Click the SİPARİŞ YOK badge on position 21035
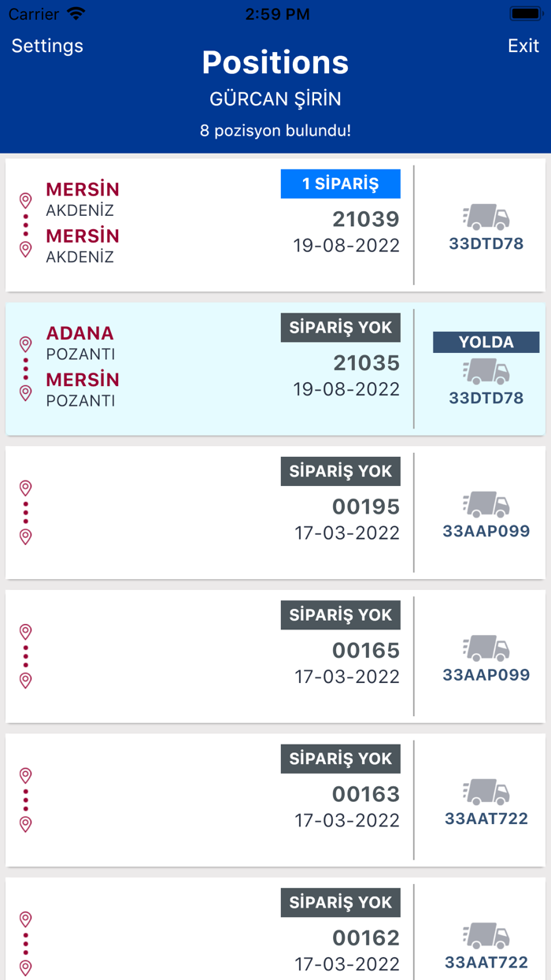The width and height of the screenshot is (551, 980). [x=340, y=327]
